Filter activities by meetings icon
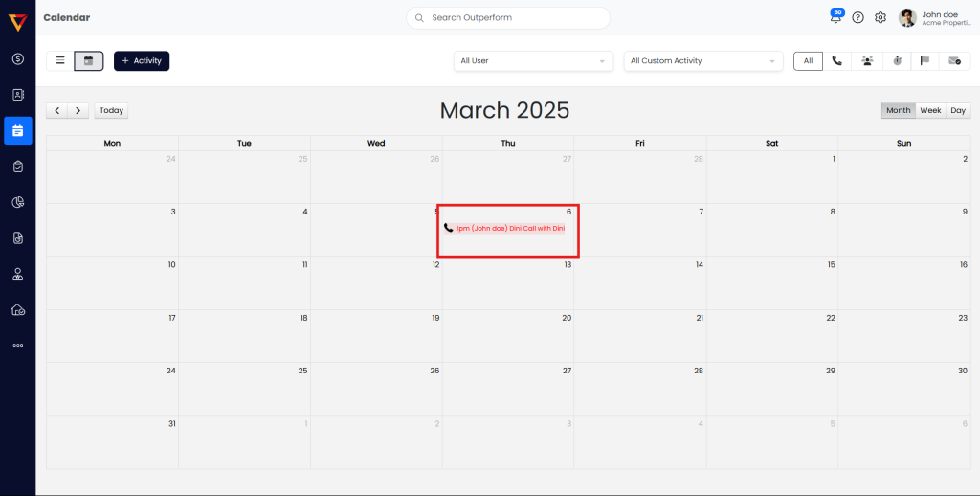The height and width of the screenshot is (496, 980). [866, 60]
